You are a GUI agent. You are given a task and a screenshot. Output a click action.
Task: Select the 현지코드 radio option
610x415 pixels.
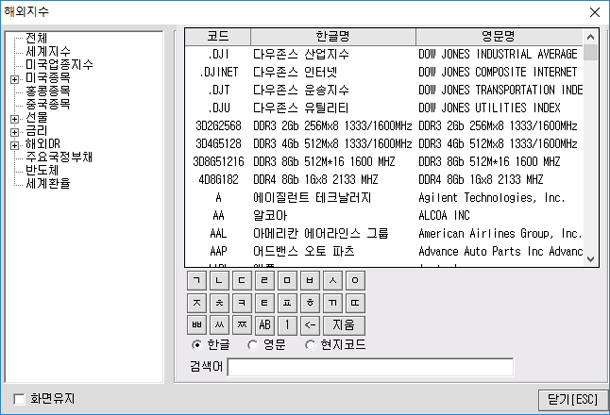[310, 345]
